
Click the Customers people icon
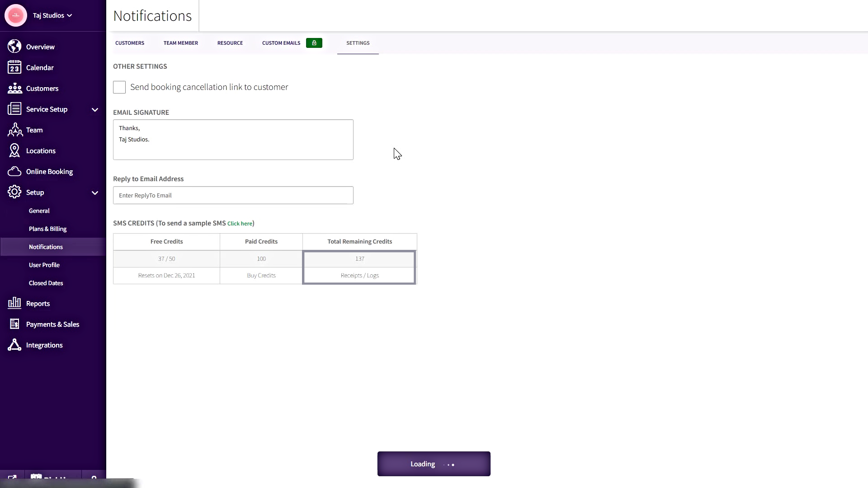pos(14,88)
